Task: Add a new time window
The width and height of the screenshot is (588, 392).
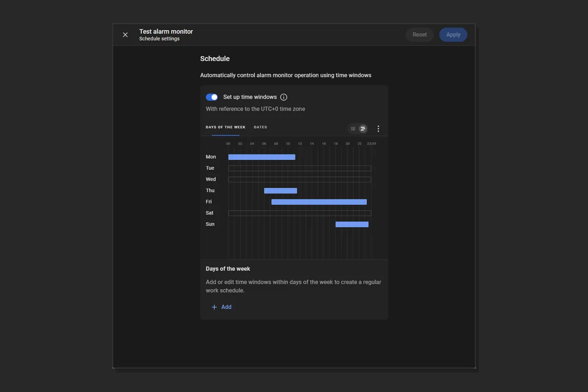Action: [221, 307]
